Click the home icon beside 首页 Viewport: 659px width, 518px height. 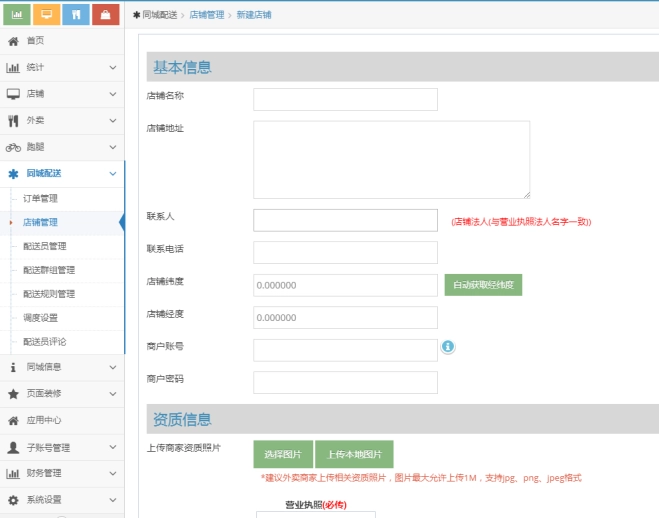(13, 41)
